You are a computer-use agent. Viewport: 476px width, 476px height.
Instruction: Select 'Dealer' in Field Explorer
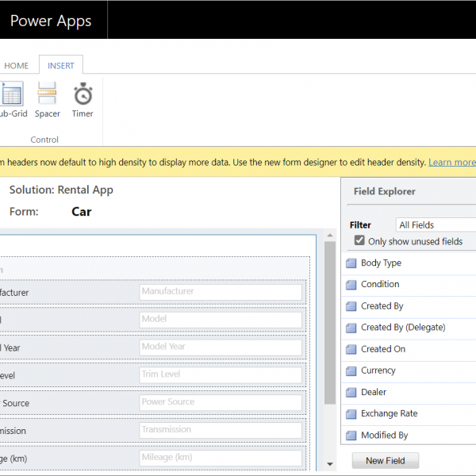click(x=374, y=392)
